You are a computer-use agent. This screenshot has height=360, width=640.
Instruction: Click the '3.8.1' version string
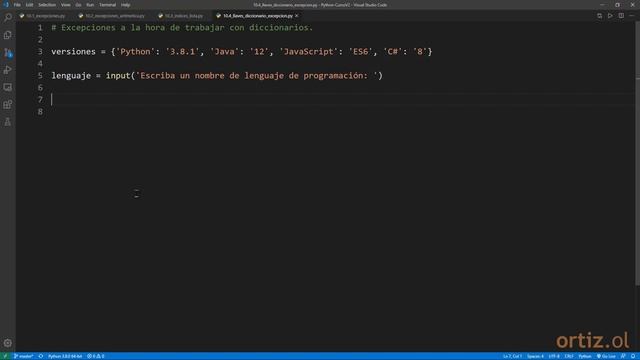click(x=182, y=51)
